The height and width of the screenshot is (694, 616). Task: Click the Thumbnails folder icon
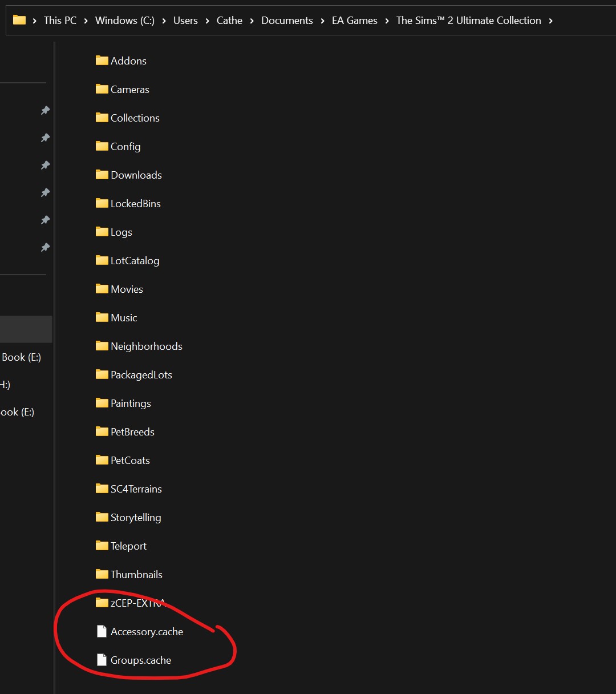[102, 574]
